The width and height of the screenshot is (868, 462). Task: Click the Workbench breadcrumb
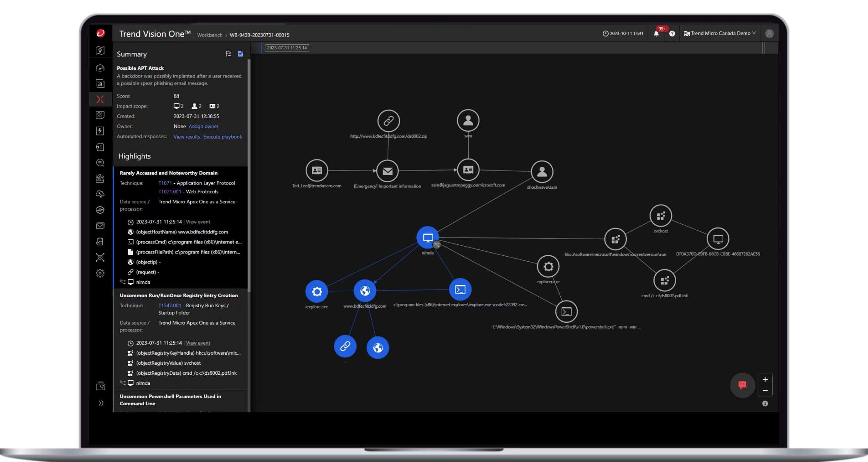tap(210, 35)
